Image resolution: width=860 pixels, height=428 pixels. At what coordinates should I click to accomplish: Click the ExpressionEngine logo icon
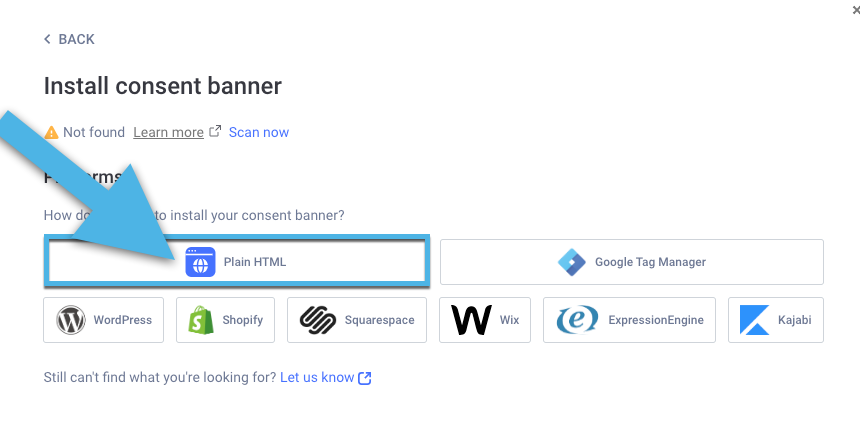(577, 320)
